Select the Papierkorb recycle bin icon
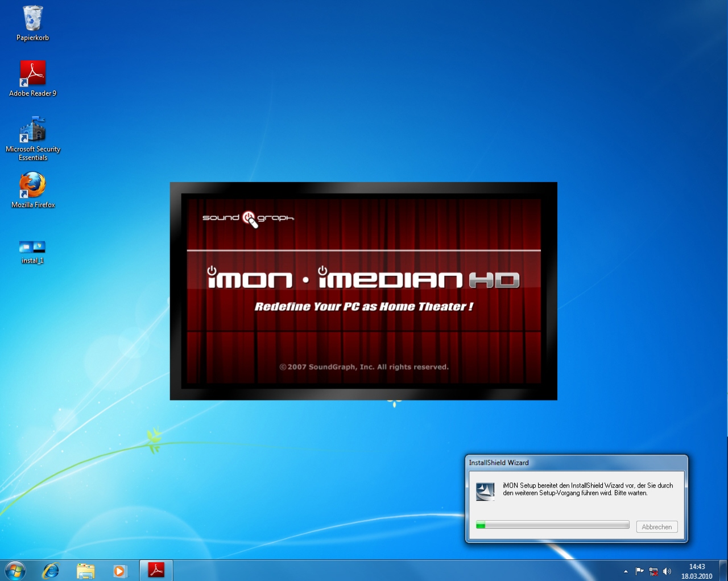Image resolution: width=728 pixels, height=581 pixels. [32, 23]
